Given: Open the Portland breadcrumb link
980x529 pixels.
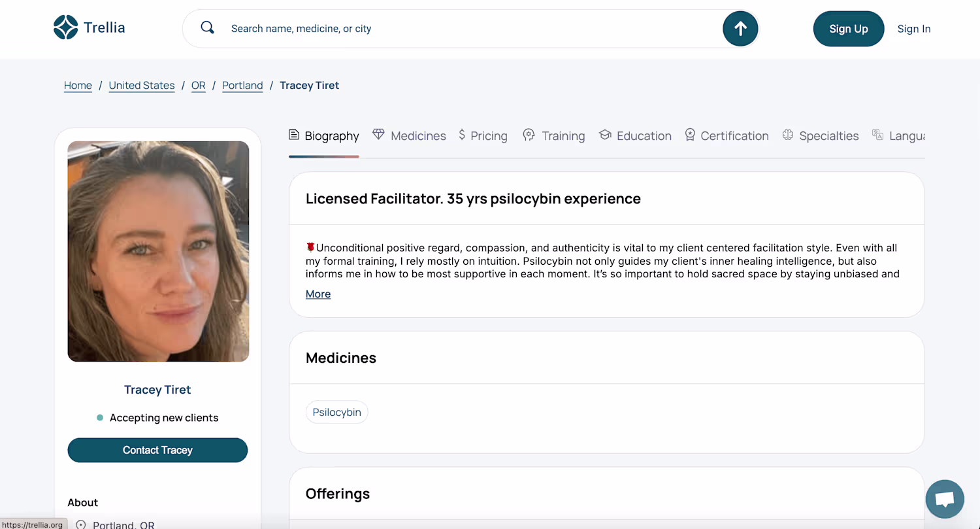Looking at the screenshot, I should click(242, 86).
